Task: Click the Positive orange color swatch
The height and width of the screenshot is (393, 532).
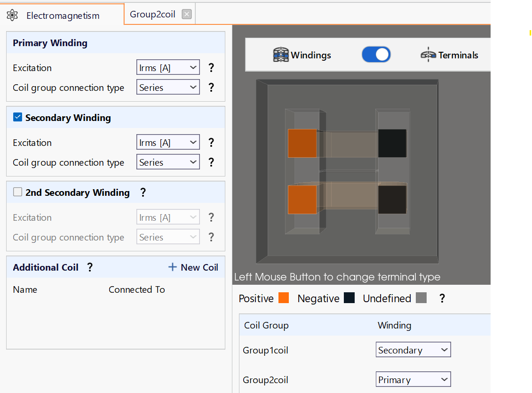Action: [x=284, y=298]
